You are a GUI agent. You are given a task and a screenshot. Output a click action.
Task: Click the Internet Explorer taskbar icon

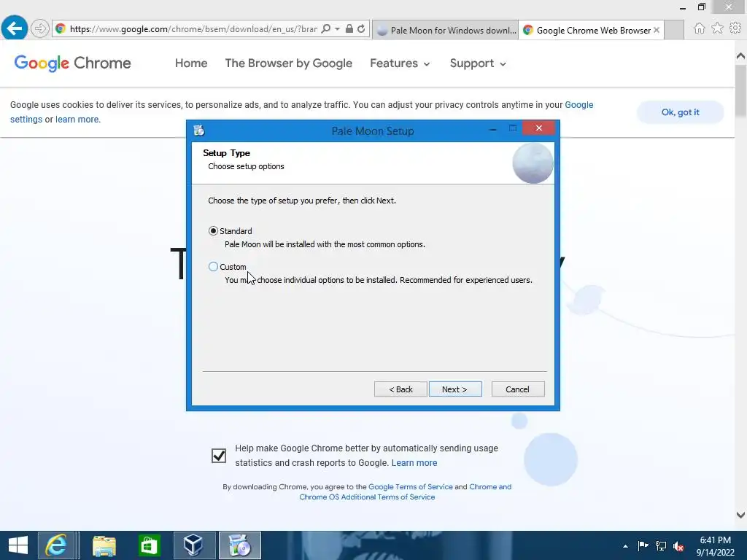click(56, 545)
